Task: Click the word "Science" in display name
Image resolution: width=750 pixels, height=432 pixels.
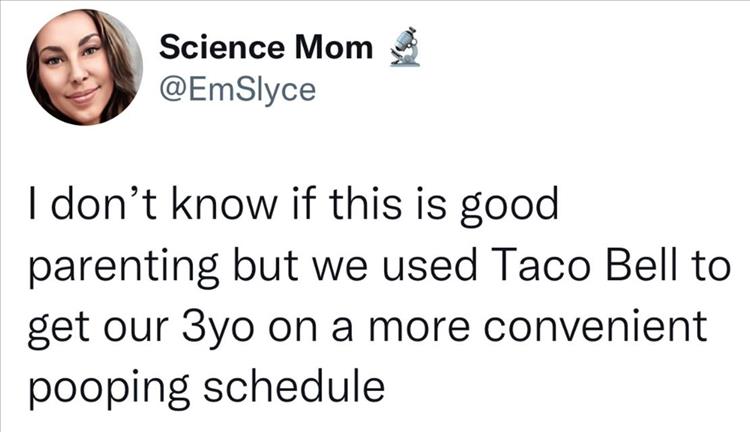Action: (x=211, y=48)
